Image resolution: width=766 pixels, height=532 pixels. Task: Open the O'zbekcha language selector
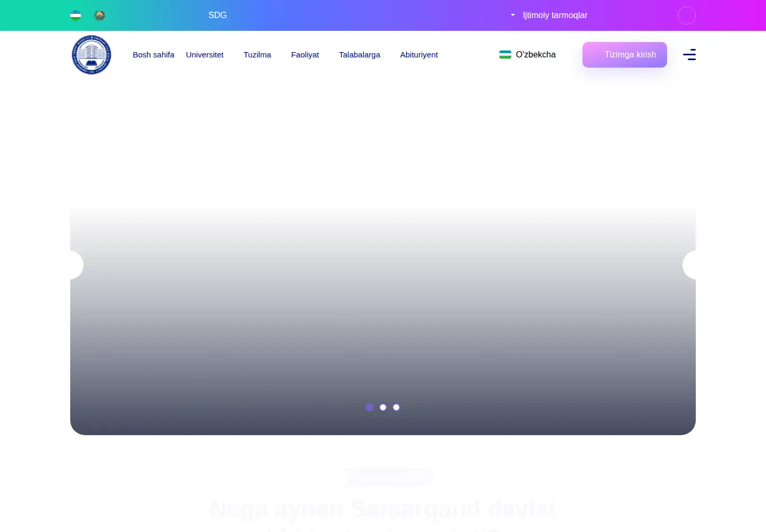click(528, 55)
